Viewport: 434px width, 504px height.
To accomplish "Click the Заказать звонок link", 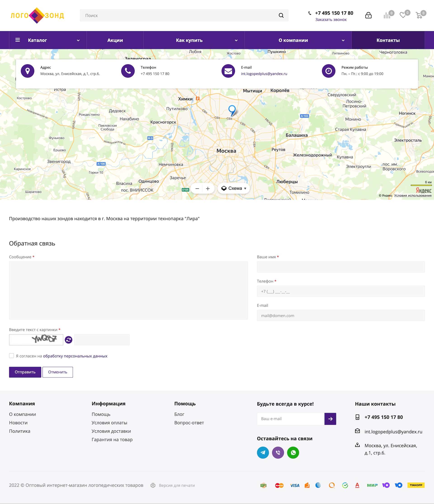I will coord(331,20).
